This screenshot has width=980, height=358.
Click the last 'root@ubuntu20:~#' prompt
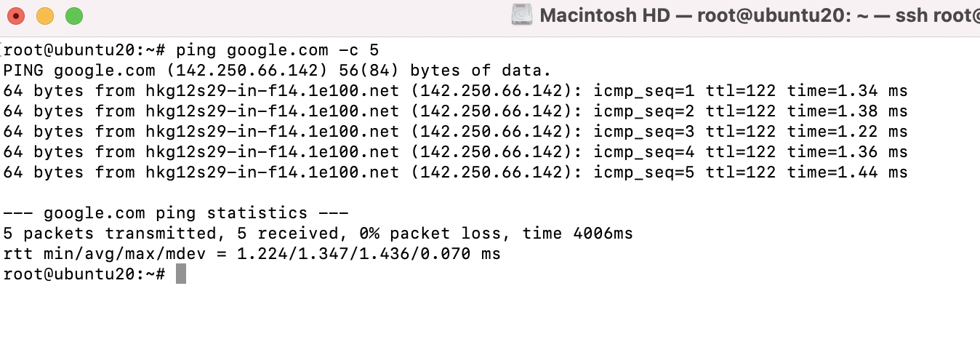(x=84, y=274)
